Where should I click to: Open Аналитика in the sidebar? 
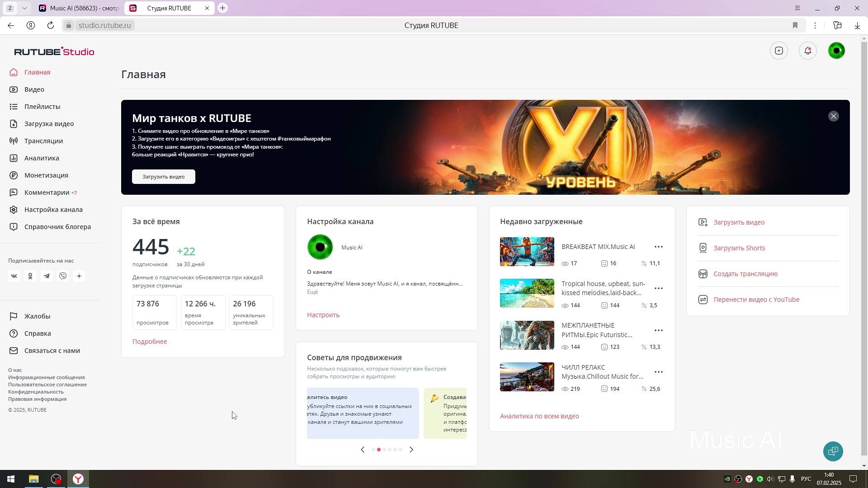pyautogui.click(x=42, y=158)
